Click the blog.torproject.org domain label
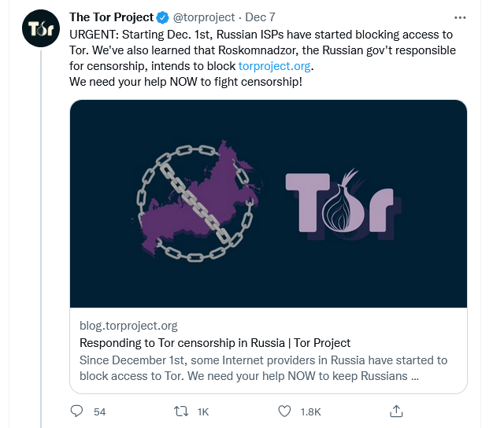Image resolution: width=504 pixels, height=428 pixels. 129,325
